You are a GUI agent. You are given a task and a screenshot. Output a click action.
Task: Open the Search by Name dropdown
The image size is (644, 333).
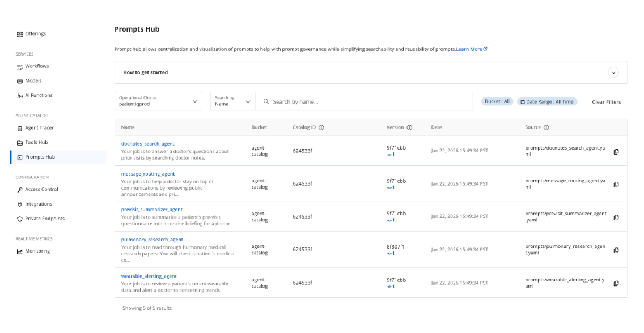232,101
